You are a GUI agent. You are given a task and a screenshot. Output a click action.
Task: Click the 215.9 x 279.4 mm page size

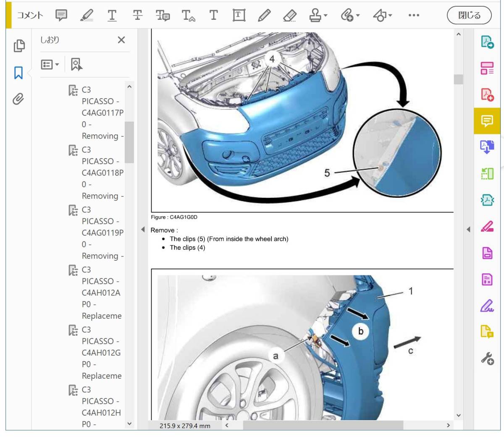click(185, 426)
